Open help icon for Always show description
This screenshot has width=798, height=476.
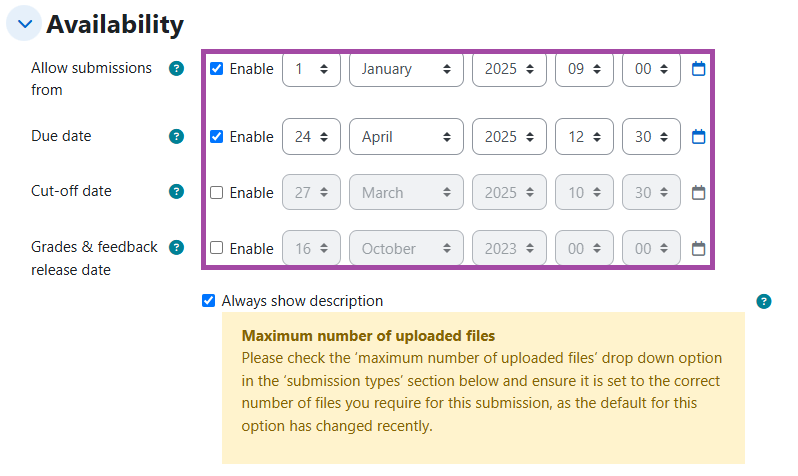click(763, 301)
